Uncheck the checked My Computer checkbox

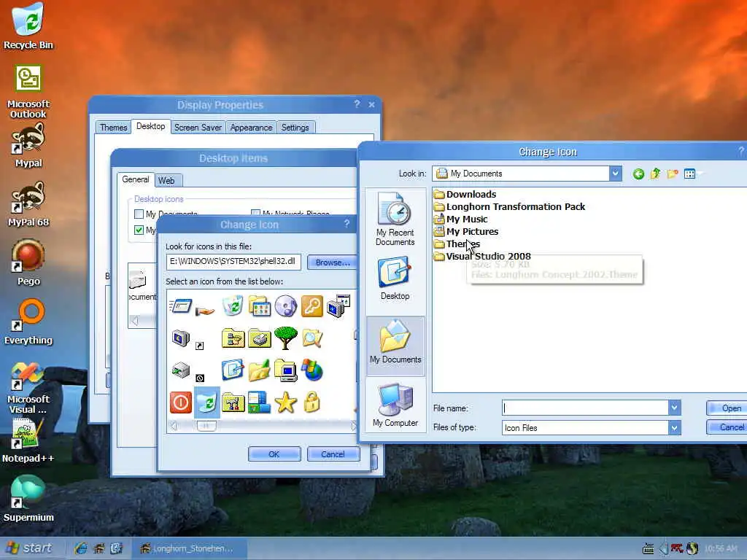pyautogui.click(x=139, y=230)
